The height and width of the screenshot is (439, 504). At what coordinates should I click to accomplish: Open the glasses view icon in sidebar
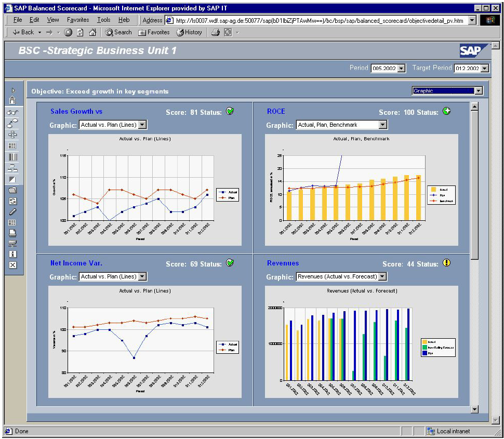tap(12, 113)
